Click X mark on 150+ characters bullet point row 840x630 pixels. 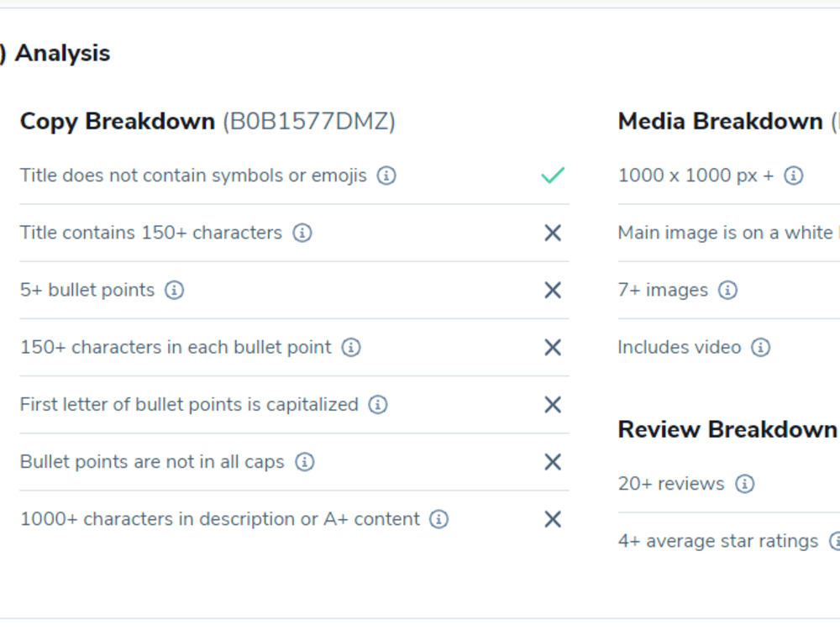[553, 348]
